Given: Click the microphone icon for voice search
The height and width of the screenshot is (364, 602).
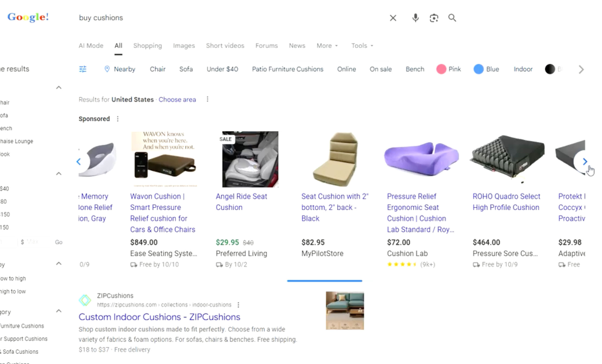Looking at the screenshot, I should coord(415,18).
